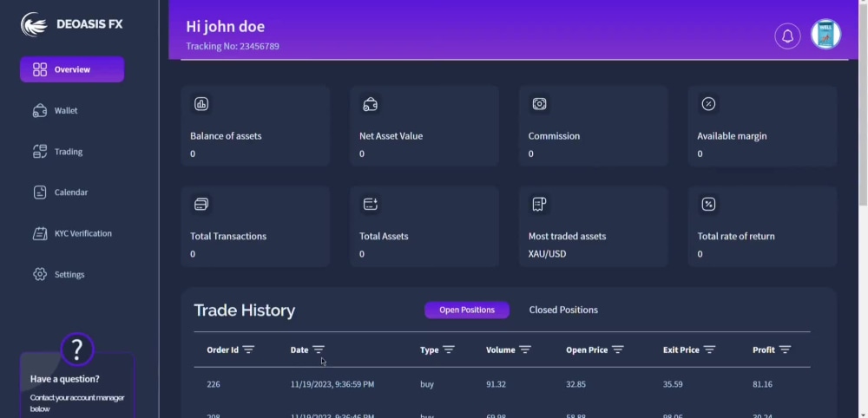Click the Available margin label
This screenshot has width=868, height=418.
[732, 136]
